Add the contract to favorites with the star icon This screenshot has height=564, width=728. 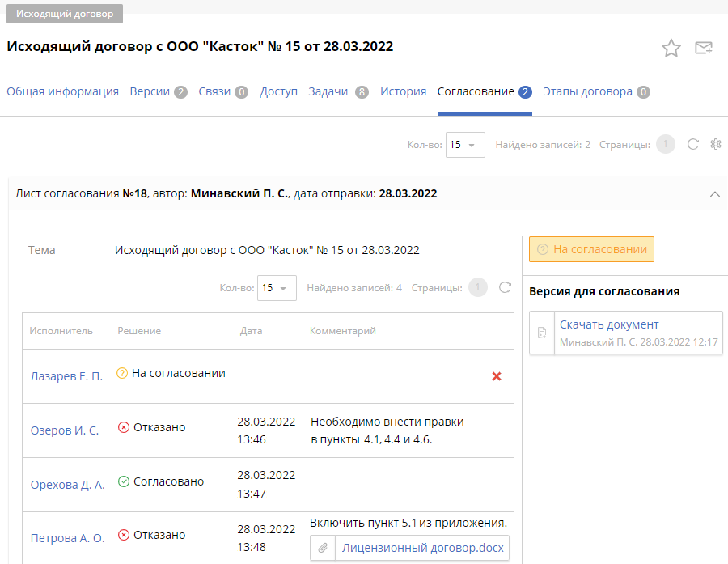671,48
